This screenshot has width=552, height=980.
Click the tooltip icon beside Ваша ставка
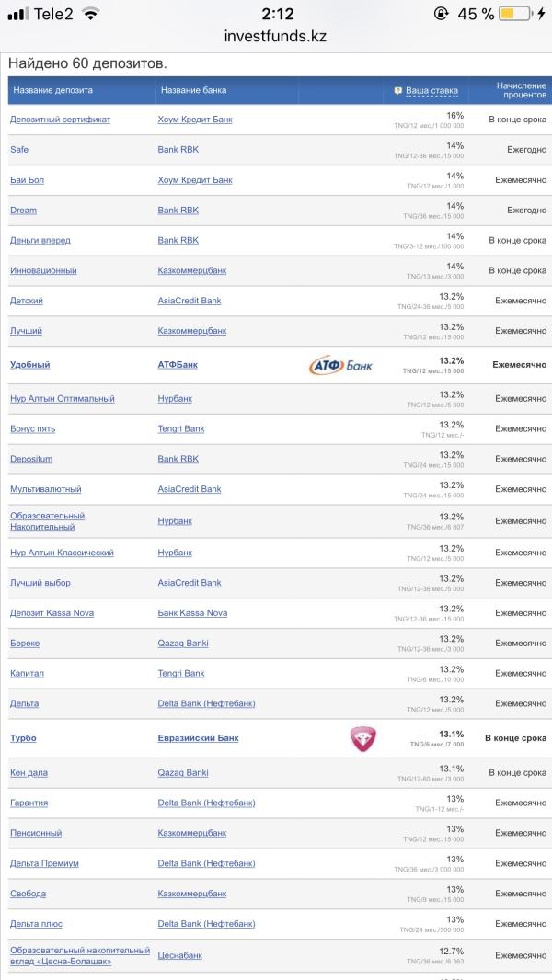point(397,91)
